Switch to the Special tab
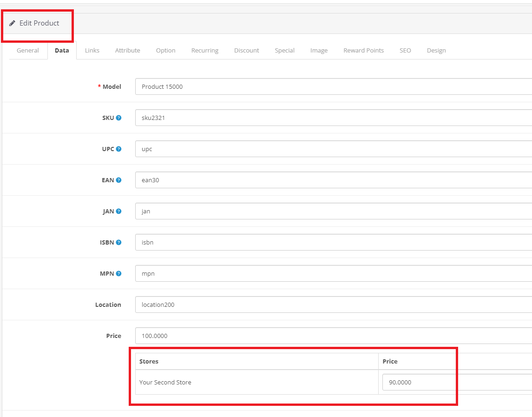 [x=284, y=51]
